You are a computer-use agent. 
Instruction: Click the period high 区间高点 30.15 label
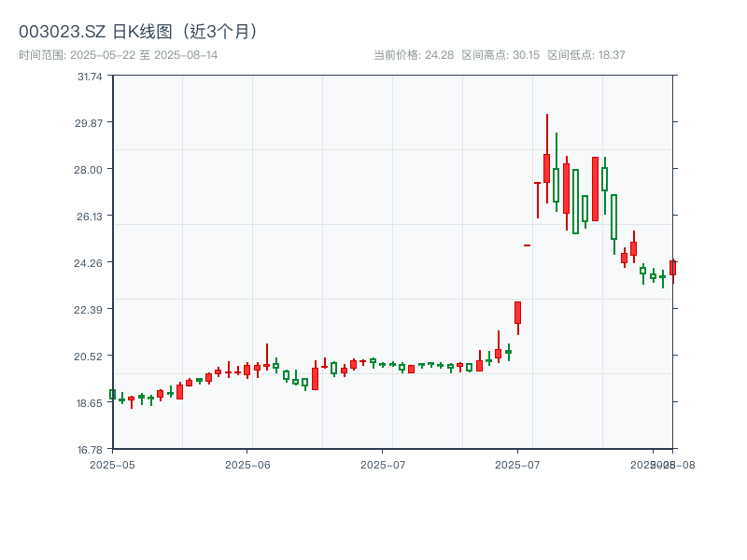click(500, 55)
